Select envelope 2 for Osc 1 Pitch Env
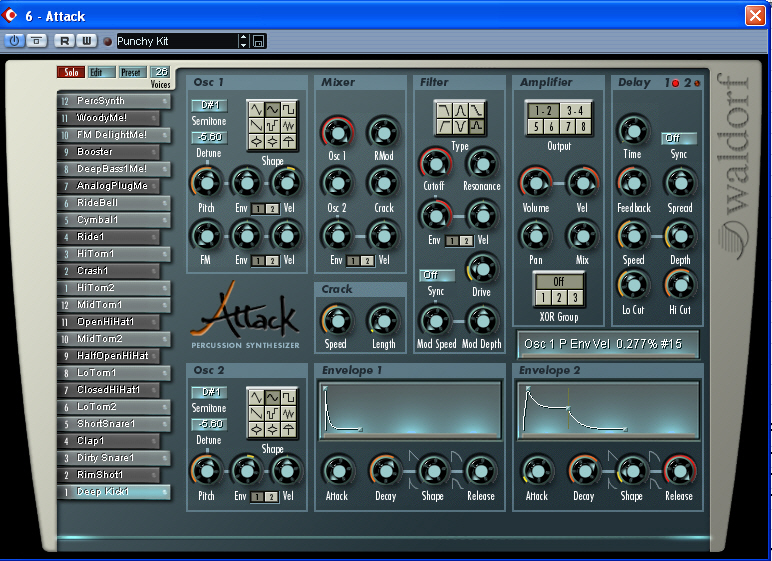 pyautogui.click(x=272, y=209)
